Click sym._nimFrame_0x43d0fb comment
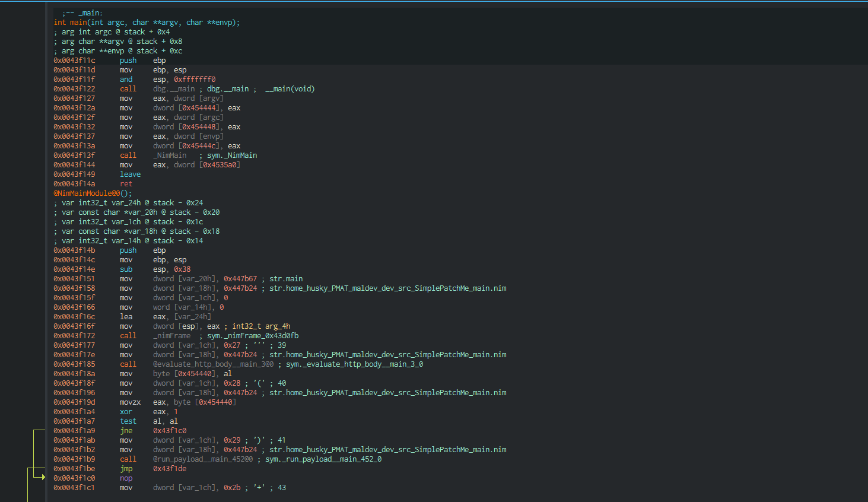The image size is (868, 502). tap(253, 336)
